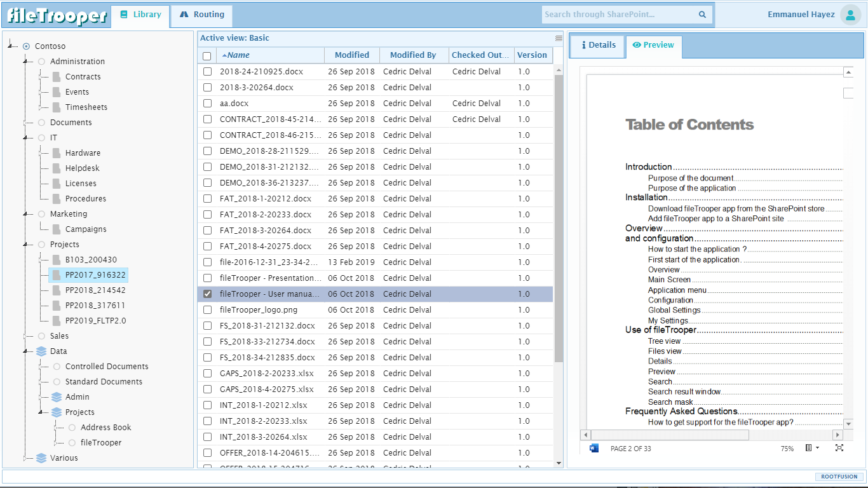Expand the Documents tree node
The height and width of the screenshot is (488, 868).
point(25,123)
